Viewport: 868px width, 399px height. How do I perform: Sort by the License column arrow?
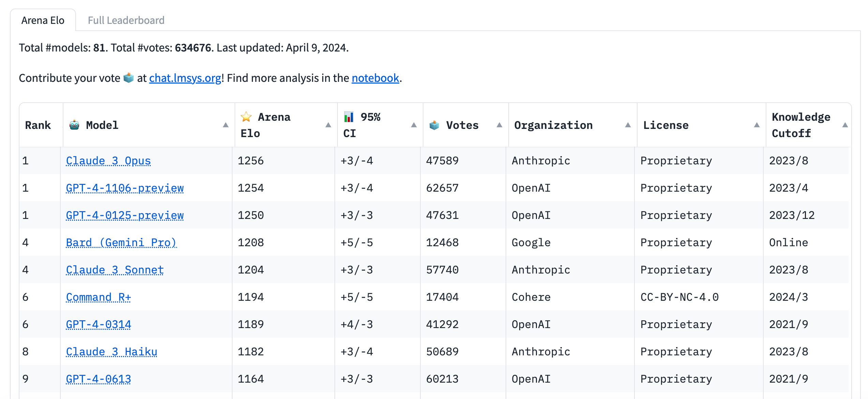click(757, 125)
